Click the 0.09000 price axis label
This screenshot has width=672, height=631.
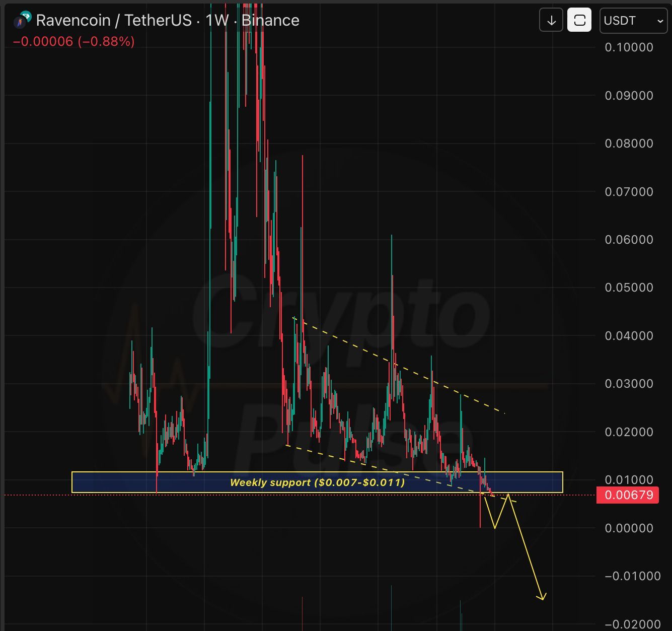pyautogui.click(x=629, y=96)
